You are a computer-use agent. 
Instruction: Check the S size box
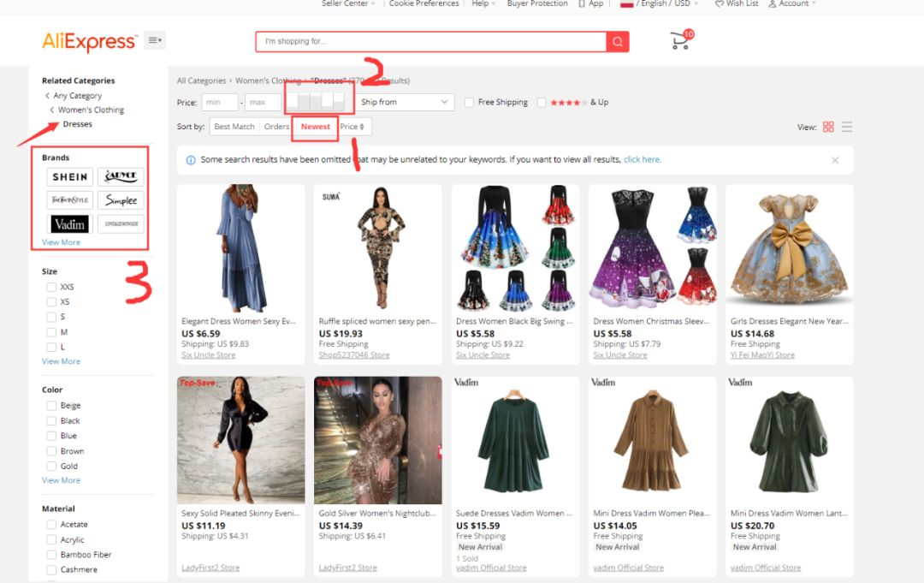click(51, 317)
